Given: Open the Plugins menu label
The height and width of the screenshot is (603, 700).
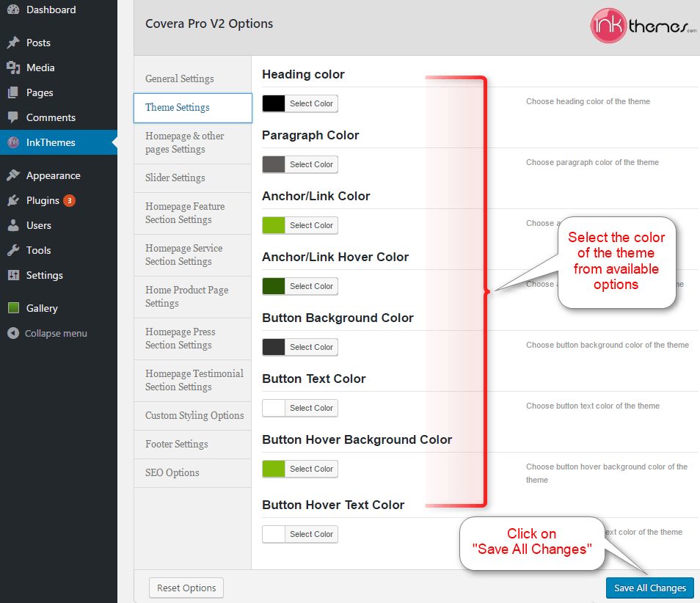Looking at the screenshot, I should 43,201.
